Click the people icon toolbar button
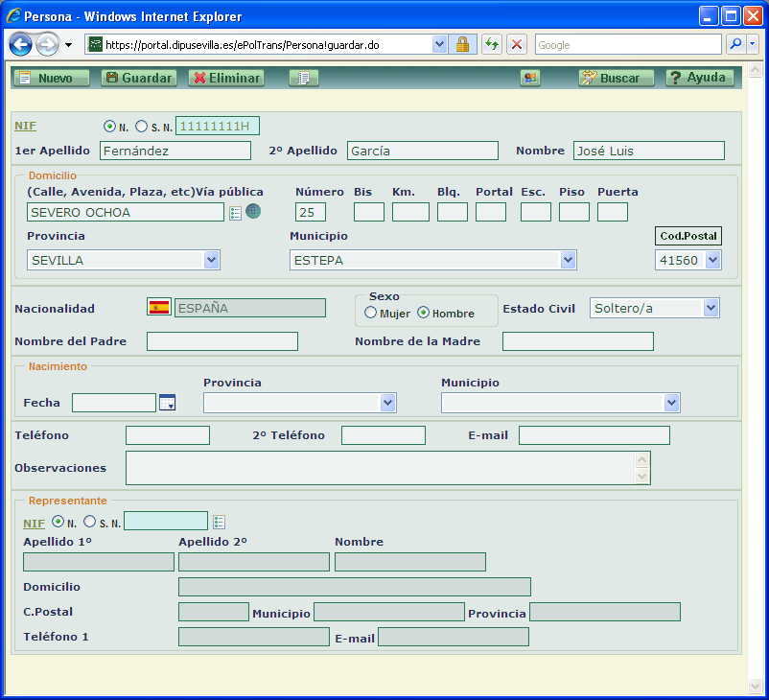This screenshot has height=700, width=769. point(529,78)
